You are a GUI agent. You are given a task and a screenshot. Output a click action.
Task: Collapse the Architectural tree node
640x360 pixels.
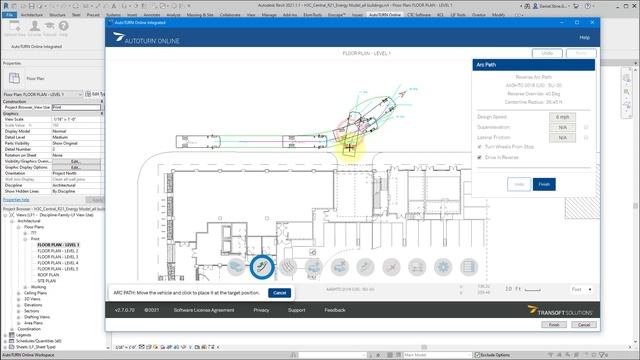coord(12,221)
